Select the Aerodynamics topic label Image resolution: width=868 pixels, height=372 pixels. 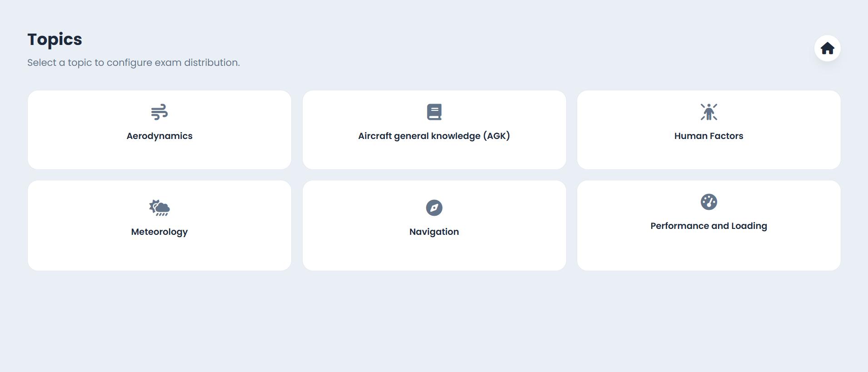click(x=160, y=136)
